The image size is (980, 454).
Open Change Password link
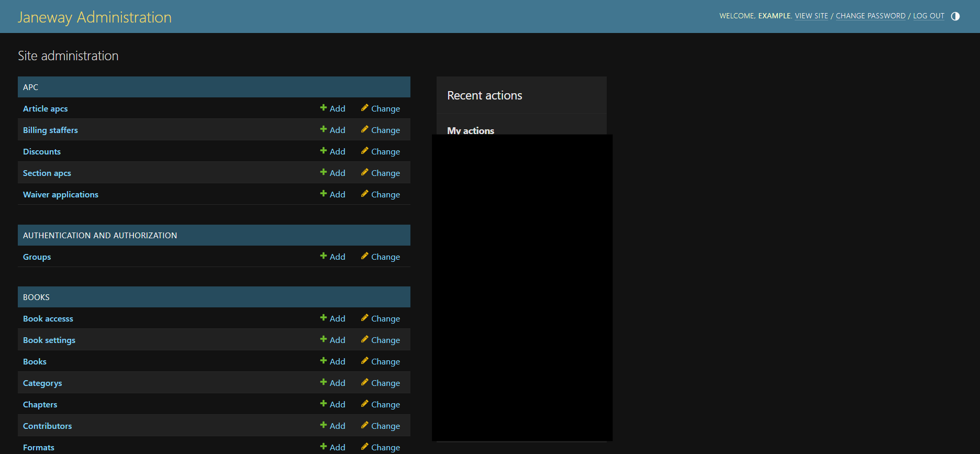(871, 16)
